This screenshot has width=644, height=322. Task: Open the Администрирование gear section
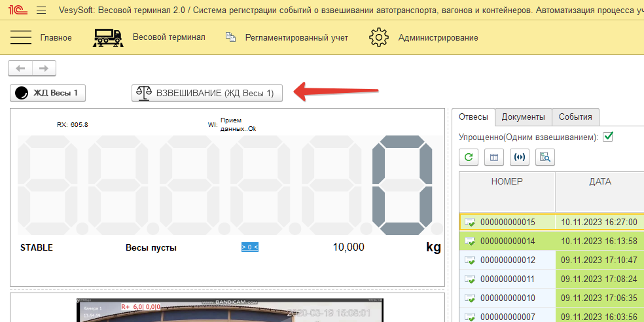click(424, 37)
